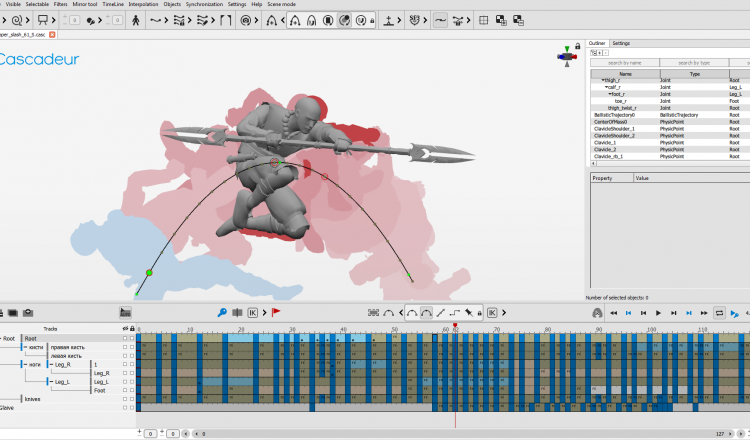Click the folder icon above timeline

tap(13, 313)
